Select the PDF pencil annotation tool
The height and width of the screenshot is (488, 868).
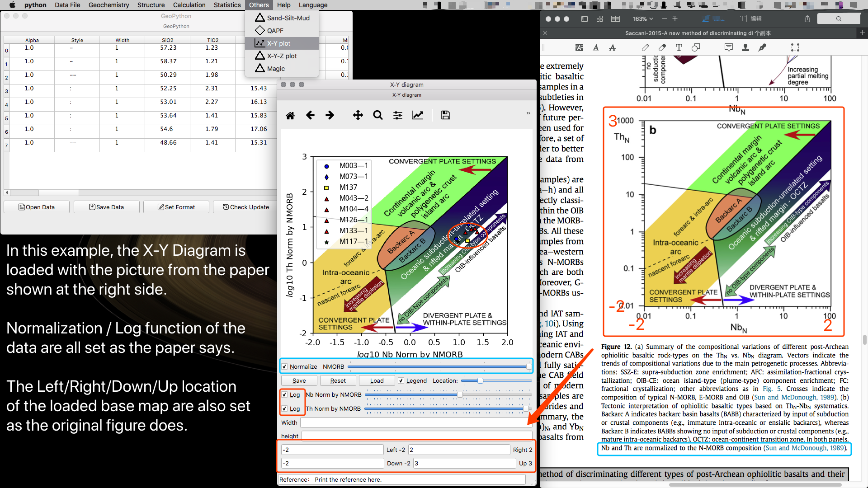coord(645,47)
